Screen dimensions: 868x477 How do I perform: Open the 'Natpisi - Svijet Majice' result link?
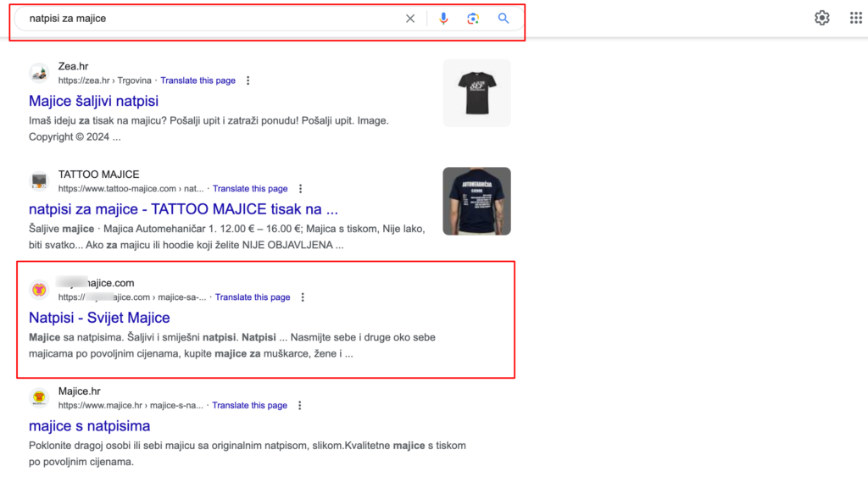[99, 318]
